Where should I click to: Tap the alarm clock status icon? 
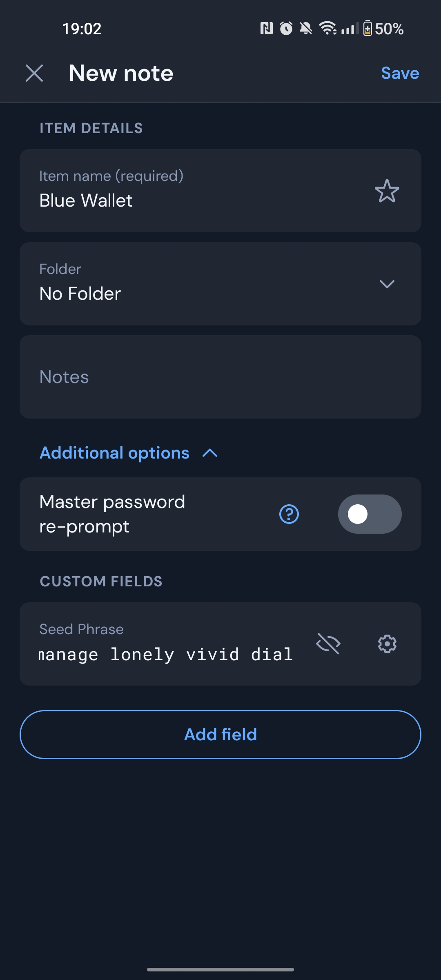286,29
